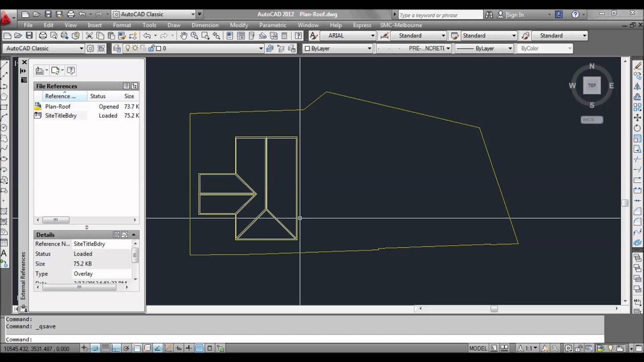The height and width of the screenshot is (362, 644).
Task: Click the Layer Previous icon
Action: pos(281,48)
